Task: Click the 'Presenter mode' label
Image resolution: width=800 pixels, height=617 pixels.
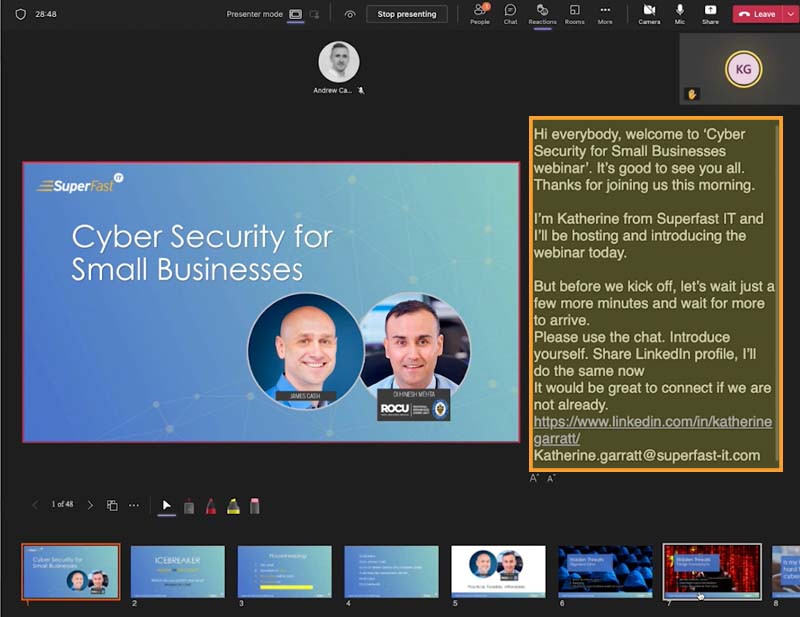Action: click(255, 14)
